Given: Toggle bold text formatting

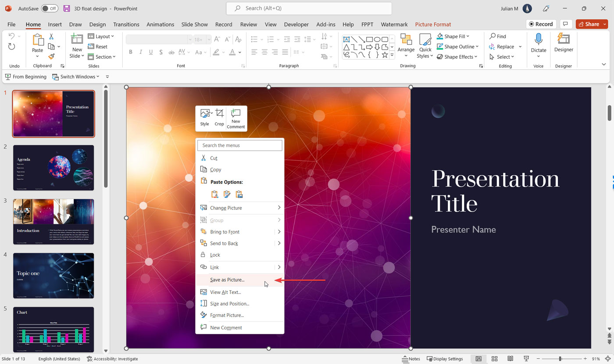Looking at the screenshot, I should (x=130, y=52).
